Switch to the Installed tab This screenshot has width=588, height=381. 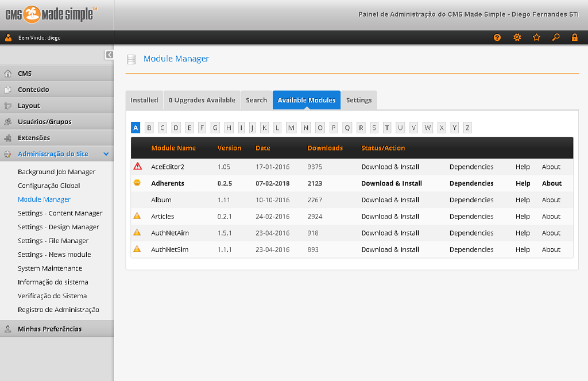pos(144,100)
